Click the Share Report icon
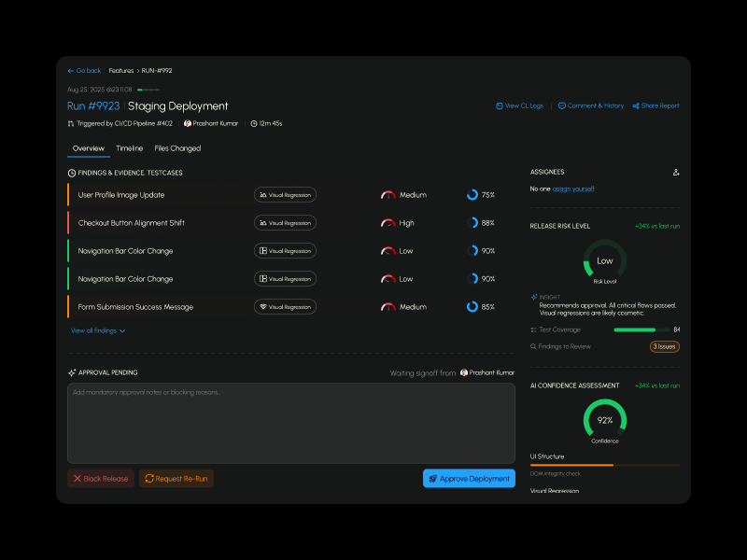Viewport: 747px width, 560px height. pyautogui.click(x=636, y=106)
